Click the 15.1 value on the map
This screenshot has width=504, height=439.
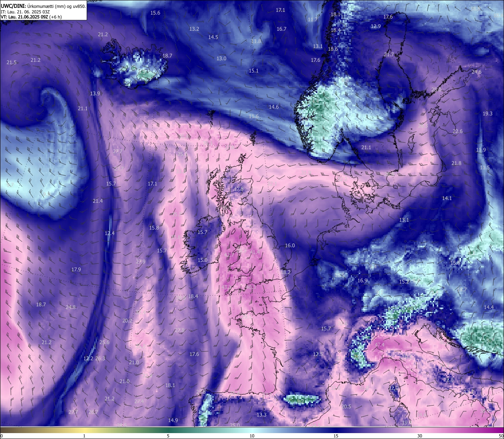[x=254, y=71]
